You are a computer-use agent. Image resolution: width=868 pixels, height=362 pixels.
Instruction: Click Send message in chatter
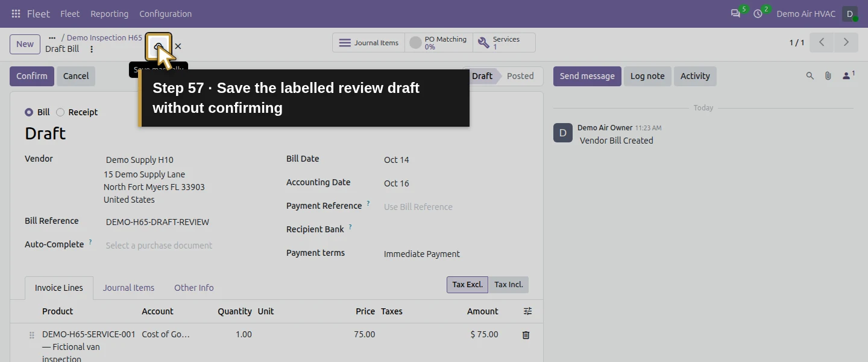[587, 76]
